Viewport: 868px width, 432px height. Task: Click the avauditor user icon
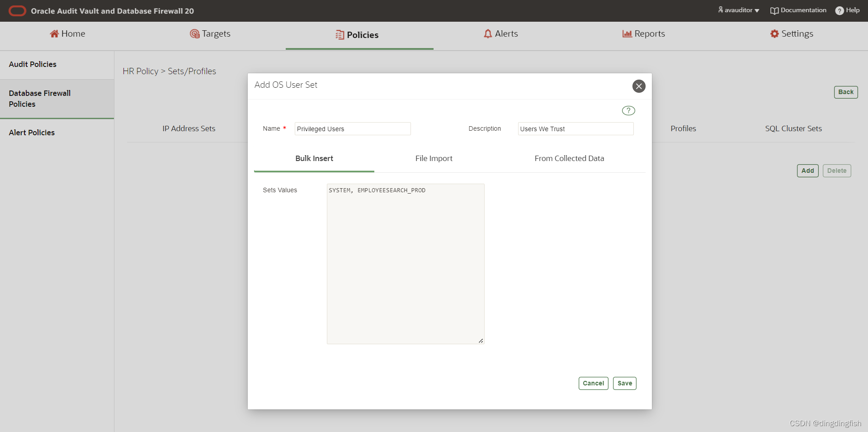[x=720, y=9]
